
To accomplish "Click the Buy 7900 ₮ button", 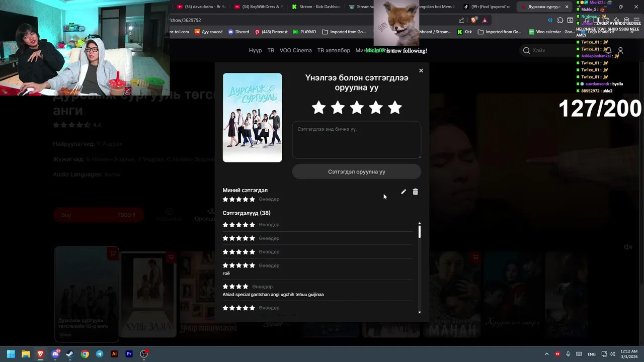I will click(x=99, y=215).
